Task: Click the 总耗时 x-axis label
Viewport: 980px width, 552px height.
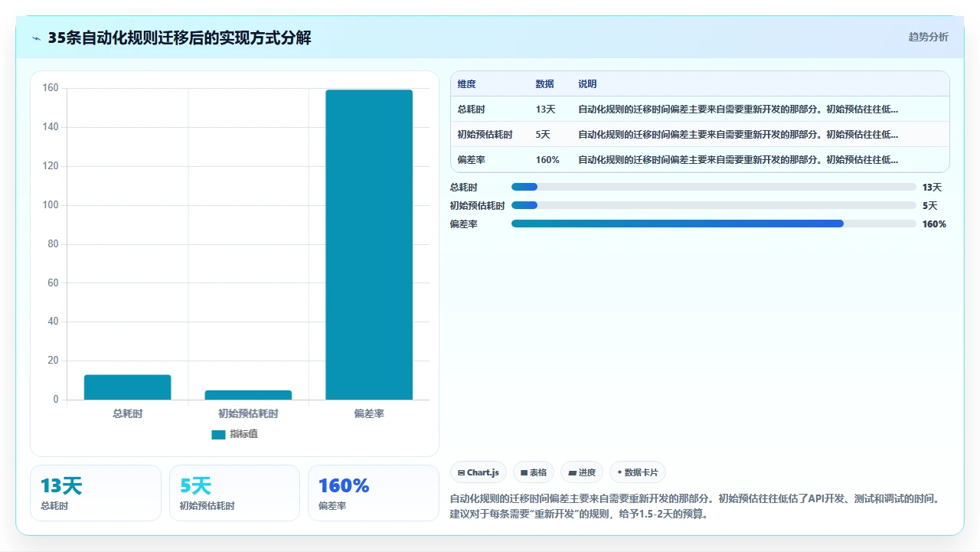Action: (127, 413)
